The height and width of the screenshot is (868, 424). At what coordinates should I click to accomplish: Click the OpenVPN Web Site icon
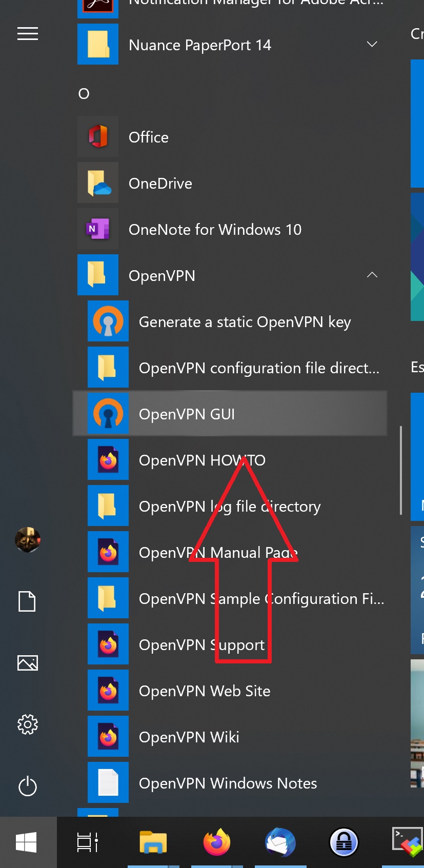[x=108, y=690]
